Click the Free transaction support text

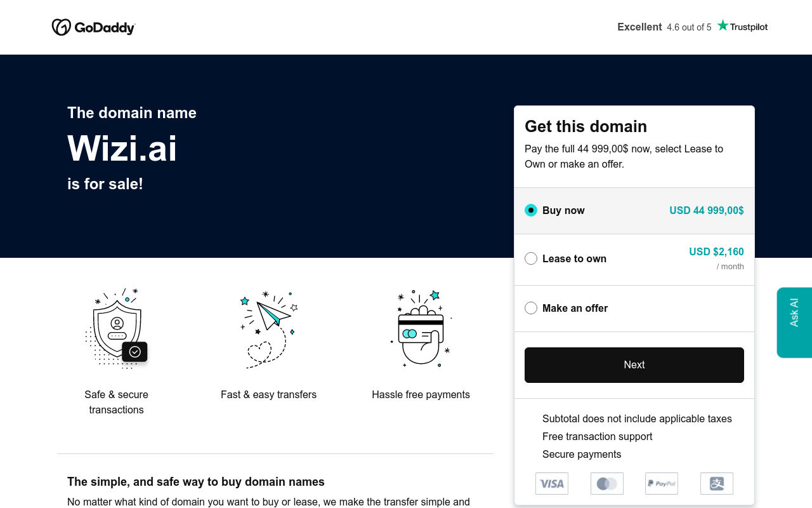tap(597, 436)
